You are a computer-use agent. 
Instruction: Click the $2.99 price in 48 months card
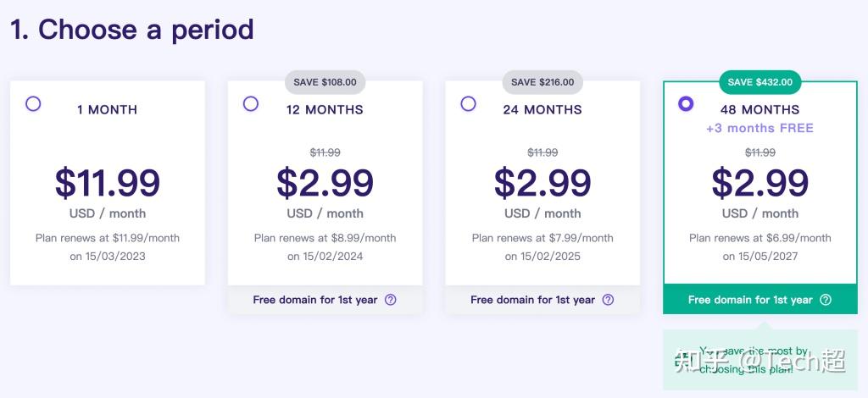(759, 182)
